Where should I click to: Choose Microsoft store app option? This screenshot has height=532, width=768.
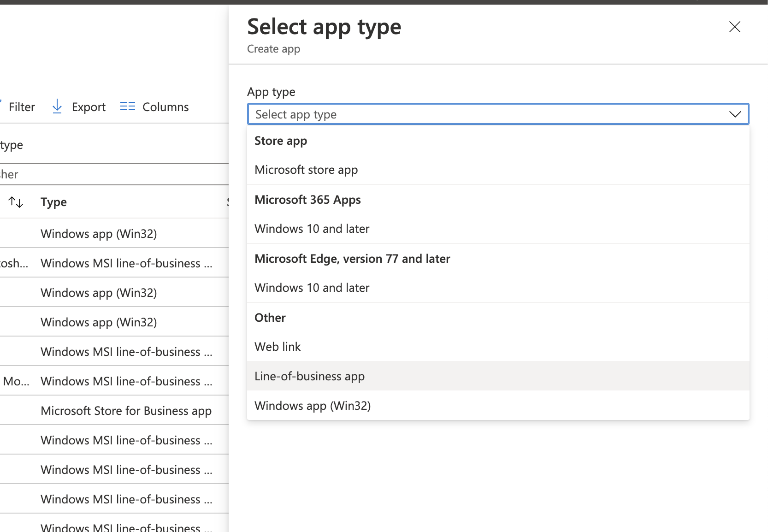pyautogui.click(x=498, y=170)
